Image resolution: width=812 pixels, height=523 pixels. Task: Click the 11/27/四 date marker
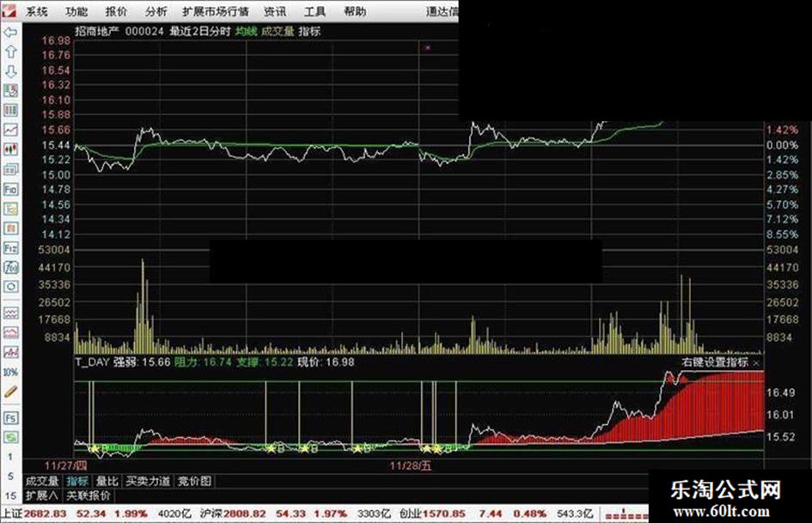tap(66, 465)
